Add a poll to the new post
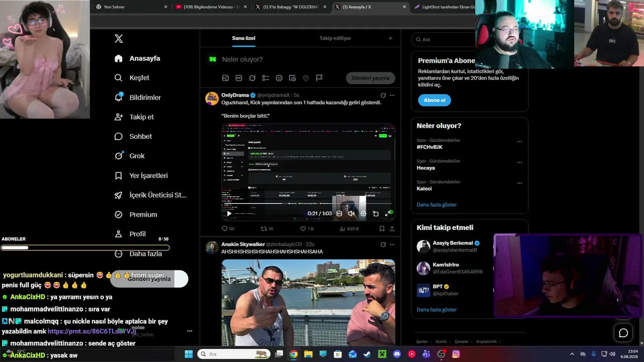Viewport: 644px width, 362px height. point(266,78)
